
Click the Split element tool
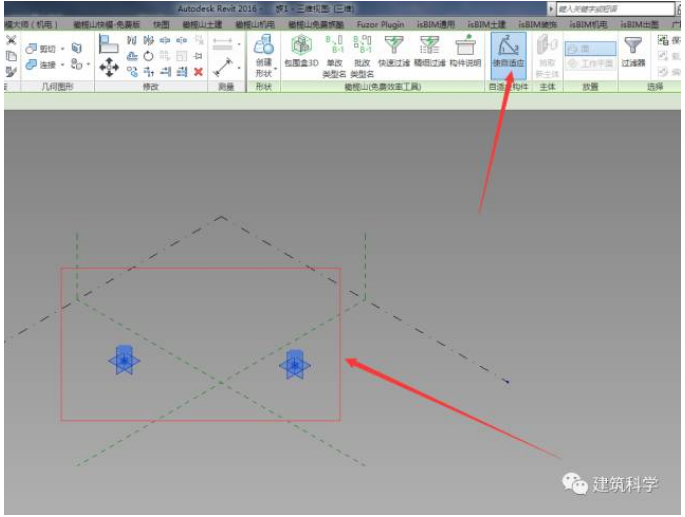(x=165, y=41)
